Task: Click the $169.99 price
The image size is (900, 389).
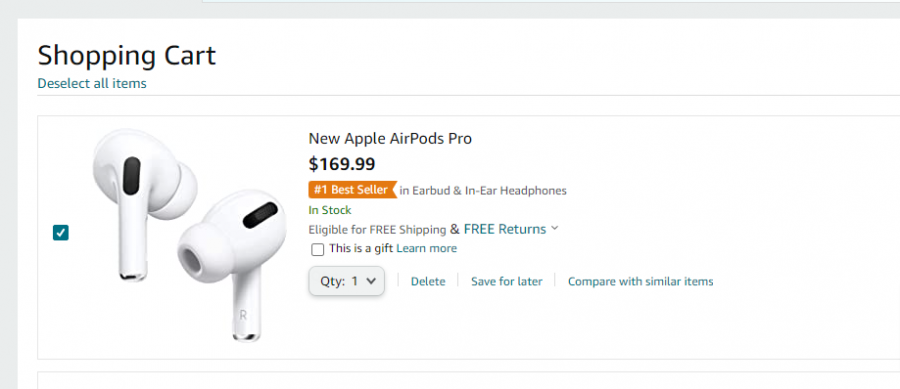Action: (x=342, y=165)
